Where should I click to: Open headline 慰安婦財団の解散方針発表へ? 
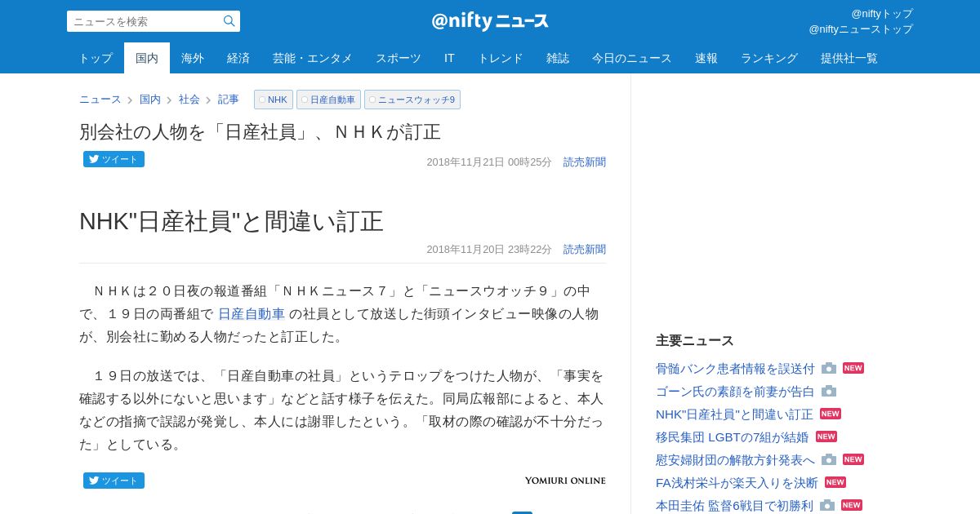click(735, 460)
